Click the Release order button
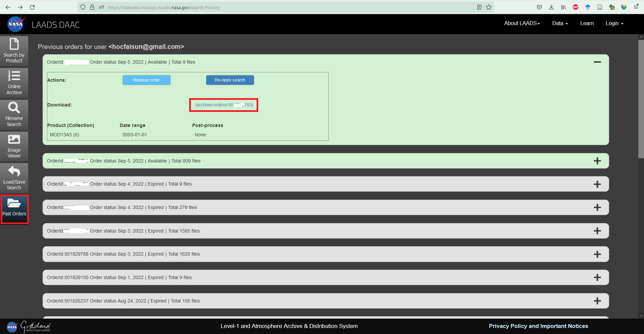 coord(146,80)
